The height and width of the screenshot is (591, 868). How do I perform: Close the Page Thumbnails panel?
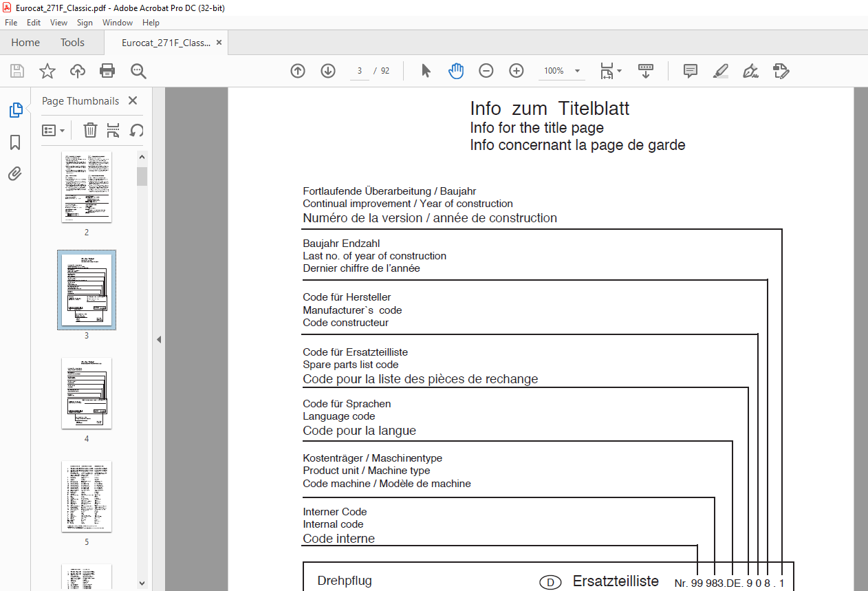point(133,100)
